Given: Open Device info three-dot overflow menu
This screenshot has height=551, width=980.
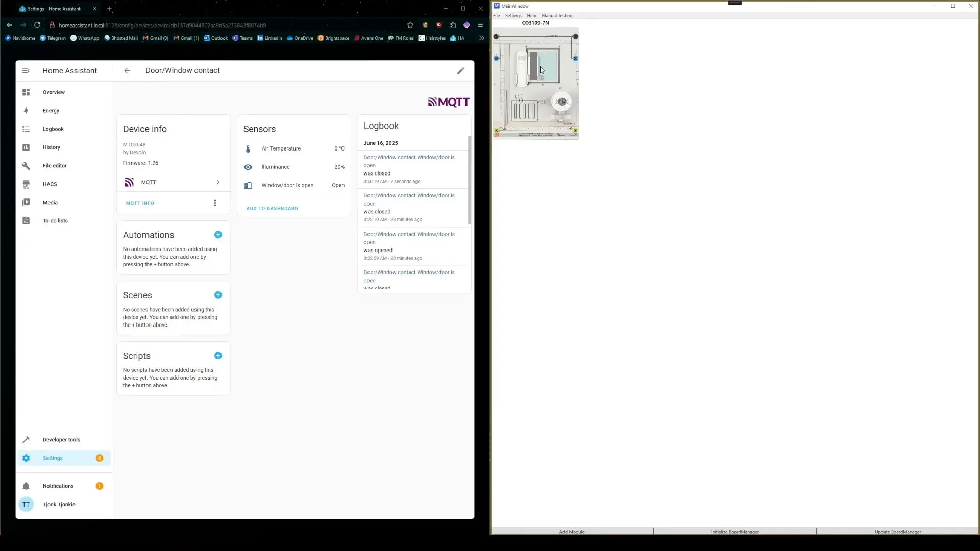Looking at the screenshot, I should (x=215, y=203).
